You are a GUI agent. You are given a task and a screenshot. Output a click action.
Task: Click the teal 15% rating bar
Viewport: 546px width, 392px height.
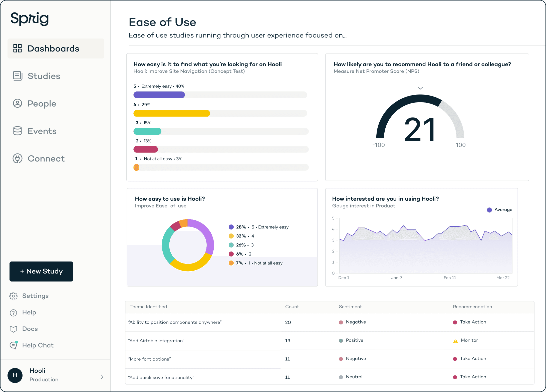147,131
